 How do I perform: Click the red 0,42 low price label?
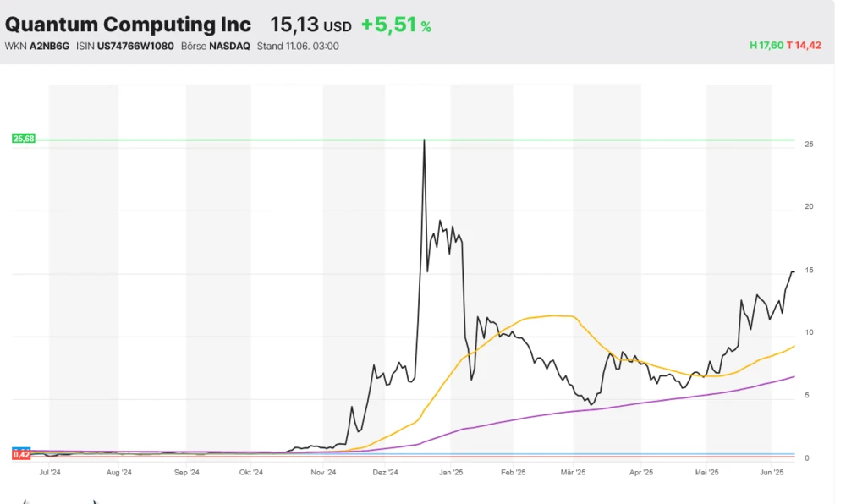pyautogui.click(x=22, y=455)
